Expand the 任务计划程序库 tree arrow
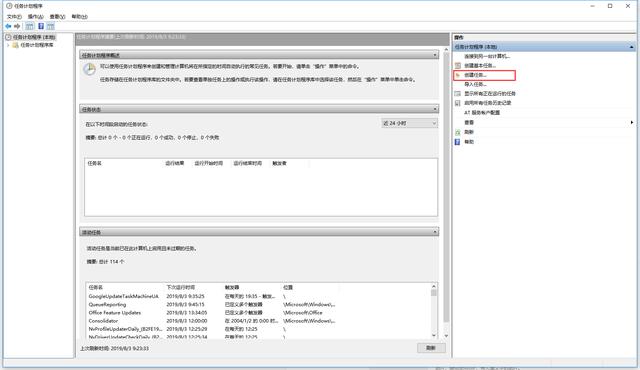 8,45
